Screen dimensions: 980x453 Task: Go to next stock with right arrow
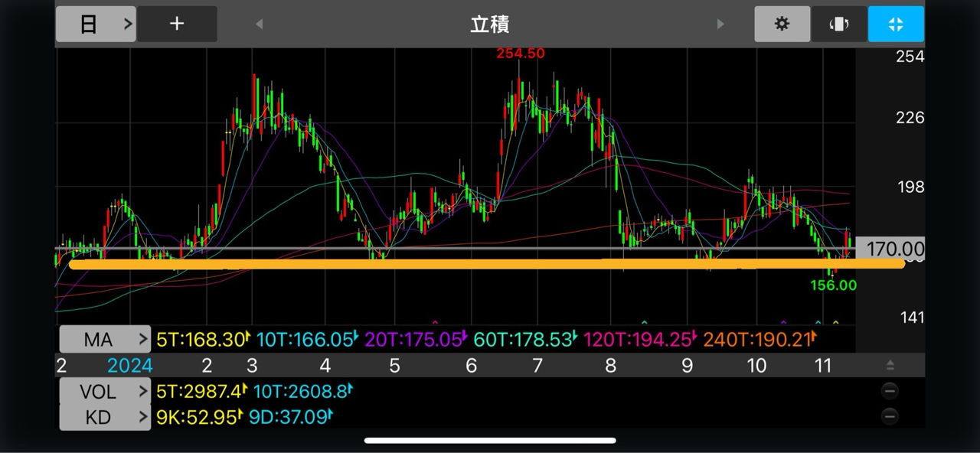click(720, 24)
